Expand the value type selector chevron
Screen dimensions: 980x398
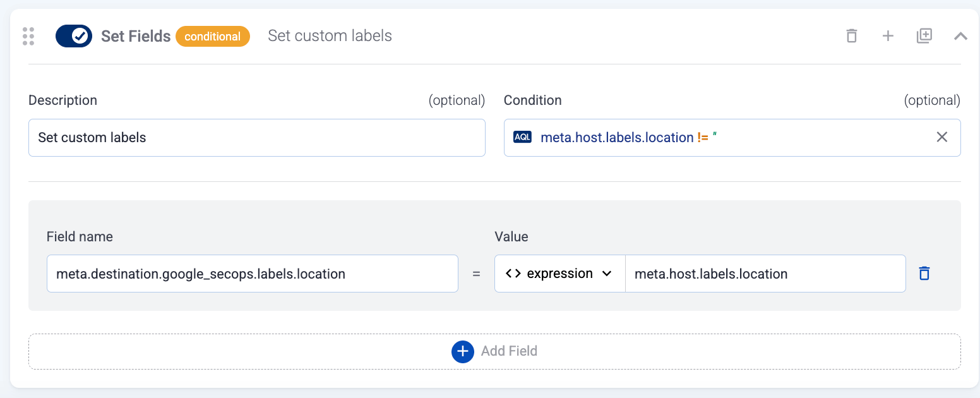click(606, 274)
